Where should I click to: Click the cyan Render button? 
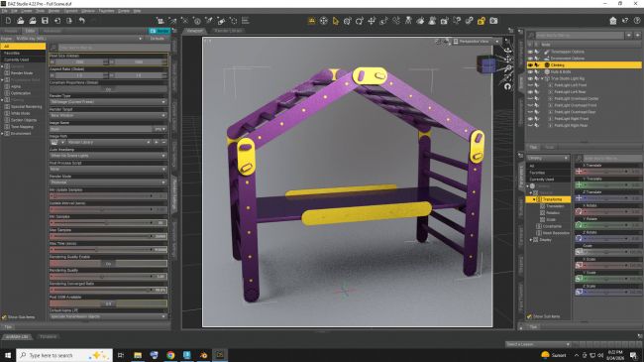[159, 31]
